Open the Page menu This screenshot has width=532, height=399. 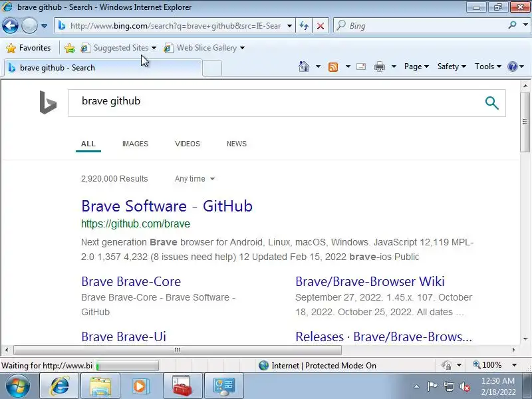[x=416, y=66]
